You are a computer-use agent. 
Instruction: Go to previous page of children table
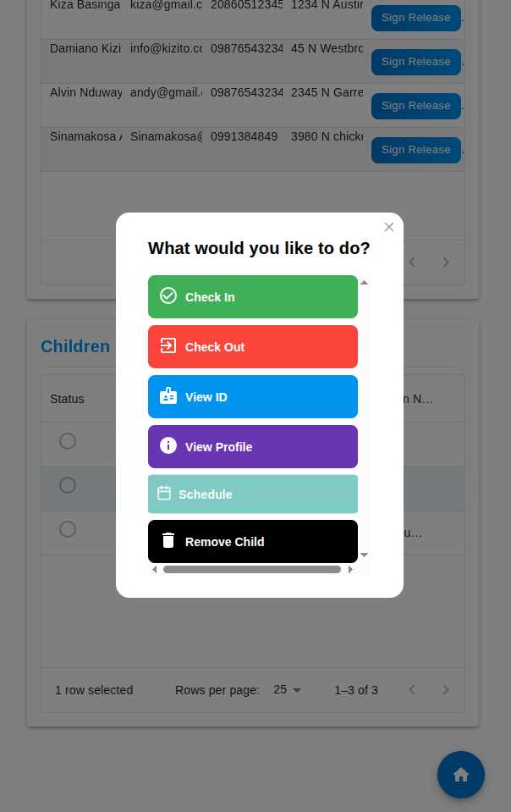(412, 690)
